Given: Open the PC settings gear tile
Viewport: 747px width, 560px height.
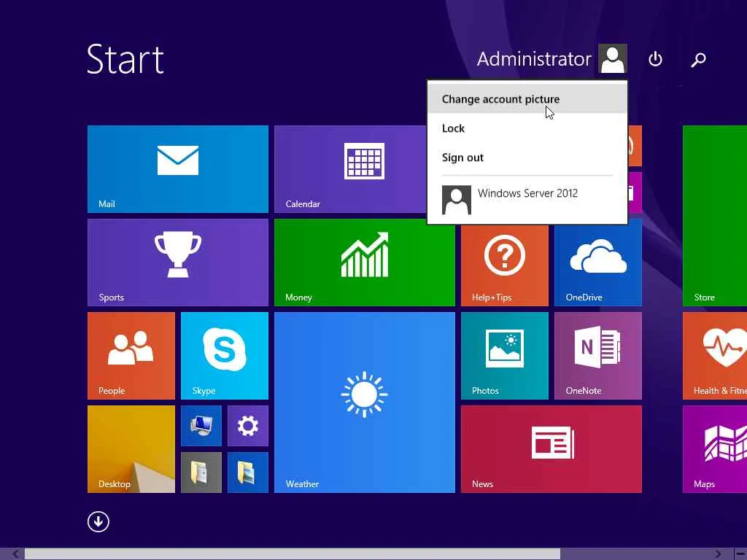Looking at the screenshot, I should point(248,426).
